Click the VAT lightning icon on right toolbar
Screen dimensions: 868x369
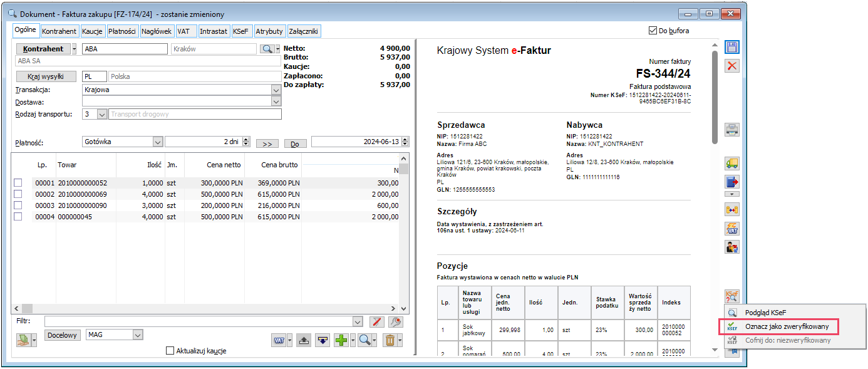click(x=731, y=228)
